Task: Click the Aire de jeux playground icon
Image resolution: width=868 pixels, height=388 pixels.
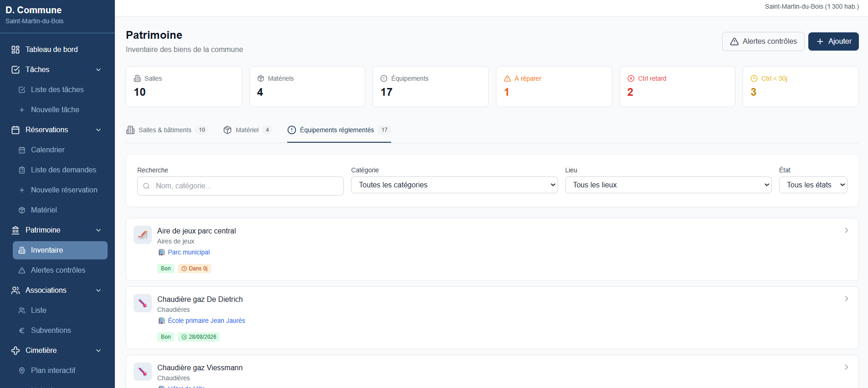Action: point(143,235)
